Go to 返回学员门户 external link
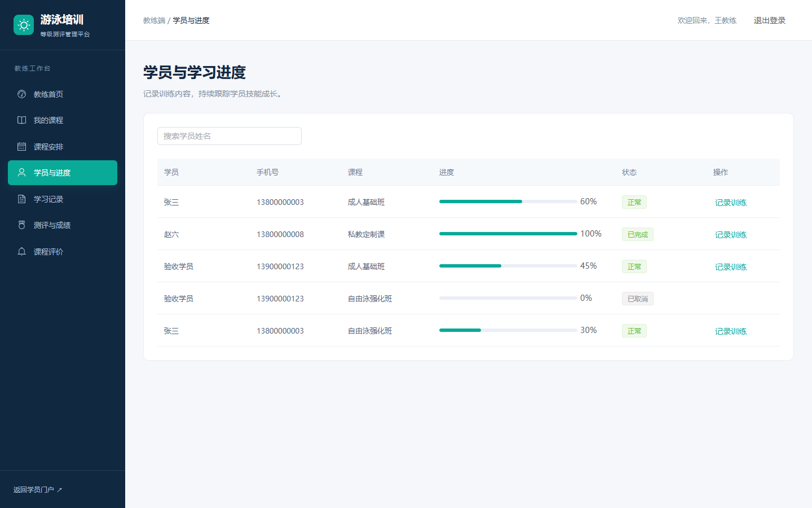812x508 pixels. click(38, 490)
